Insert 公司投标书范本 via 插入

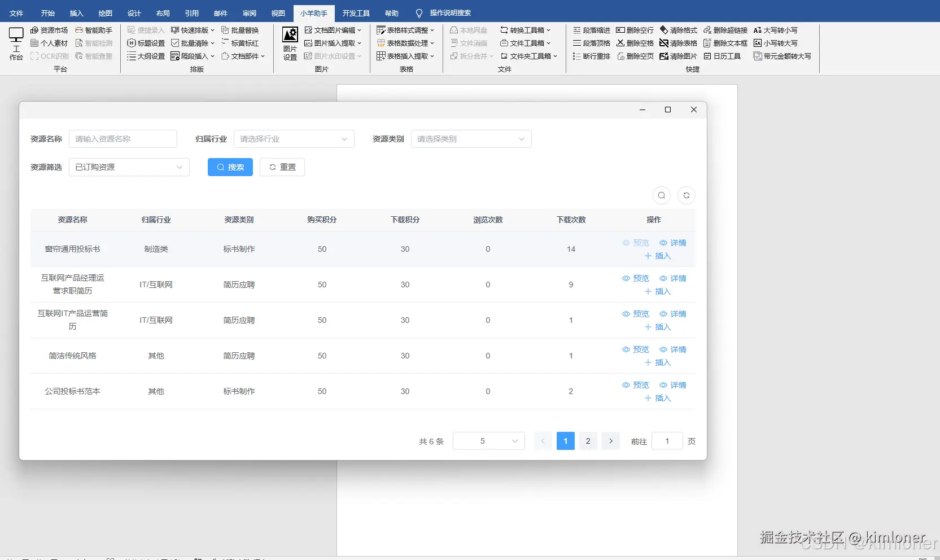[658, 398]
